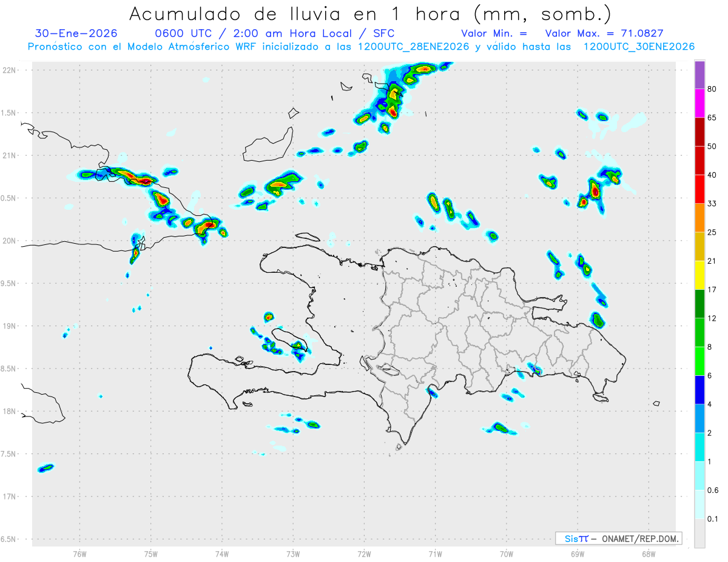Select the cyan legend swatch between 1 and 2
The height and width of the screenshot is (562, 728).
pos(699,447)
